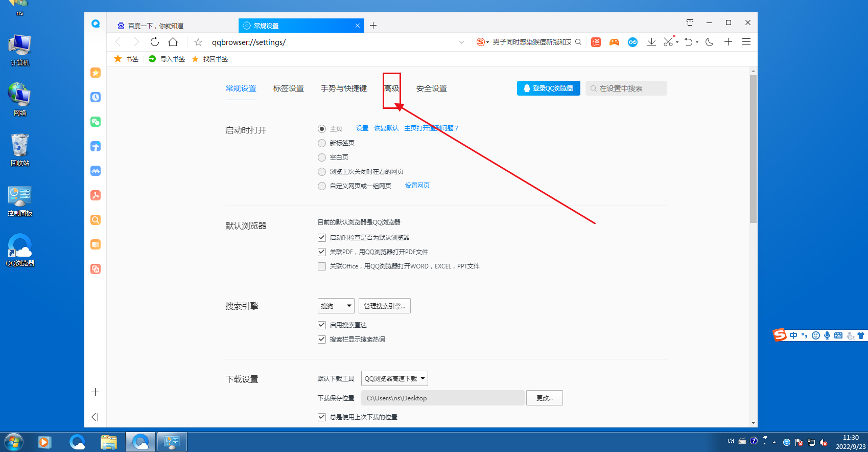
Task: Switch to 常规设置 settings tab
Action: pyautogui.click(x=241, y=88)
